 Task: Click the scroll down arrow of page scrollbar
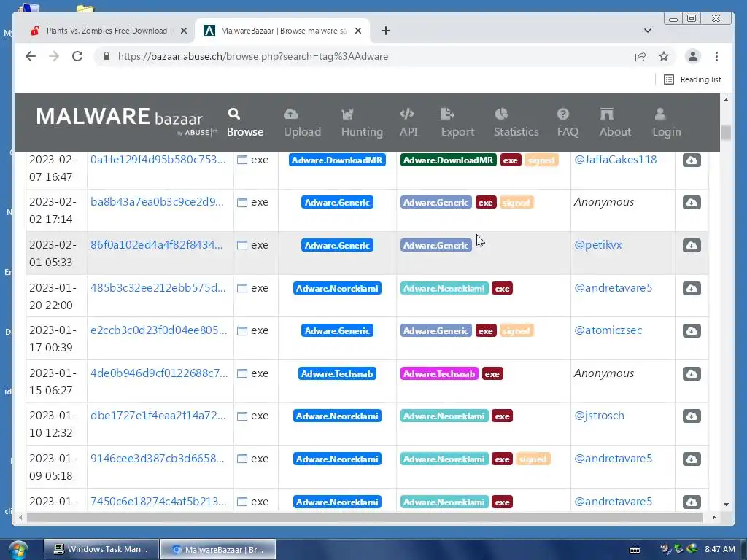(x=726, y=505)
